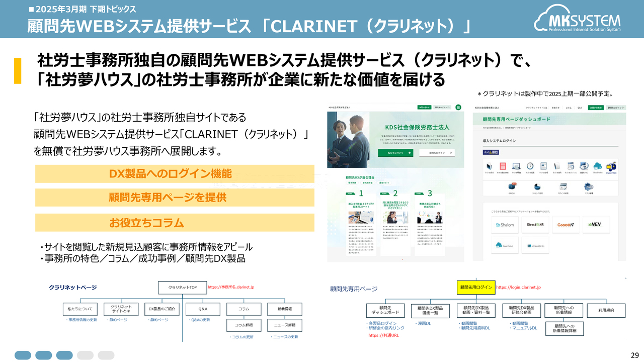Click the Direct HR app tile
Image resolution: width=644 pixels, height=362 pixels.
[x=535, y=225]
